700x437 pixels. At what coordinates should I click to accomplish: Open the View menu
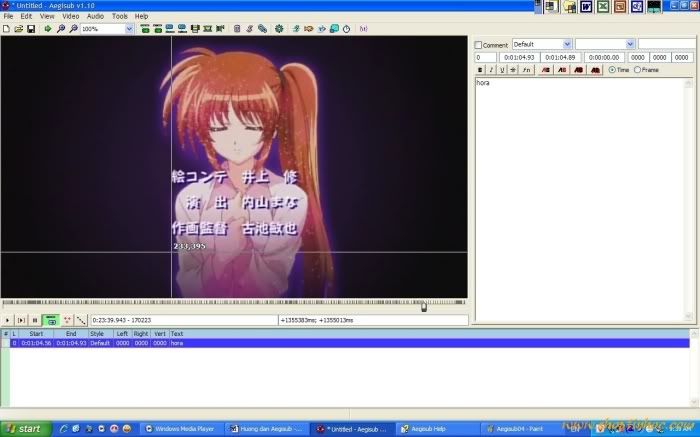(x=47, y=16)
